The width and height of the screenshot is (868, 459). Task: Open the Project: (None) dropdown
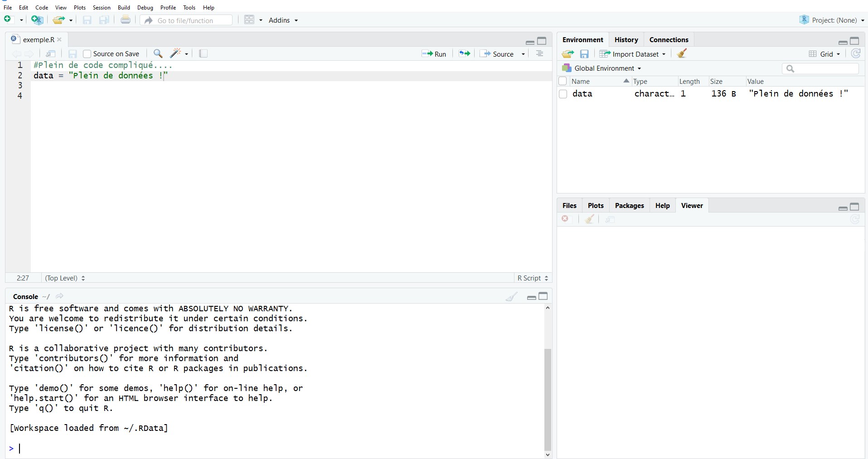(833, 20)
